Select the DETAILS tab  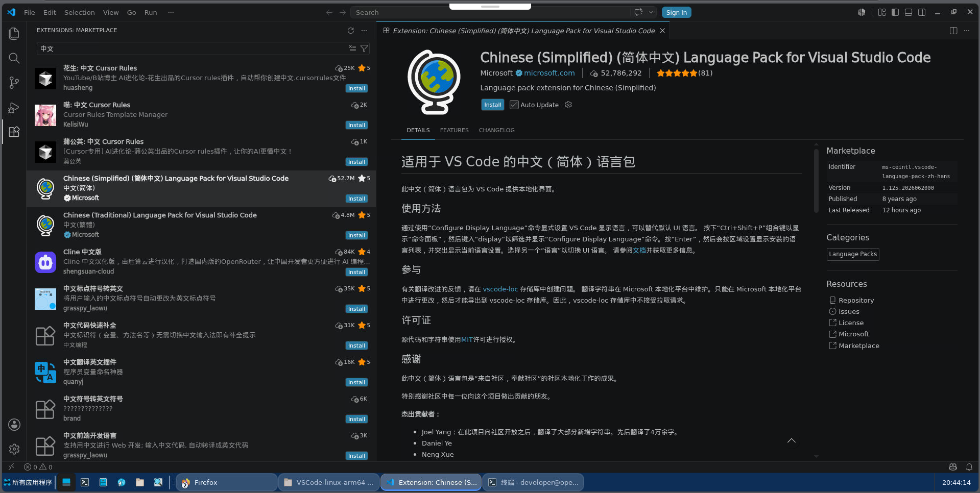[x=418, y=130]
